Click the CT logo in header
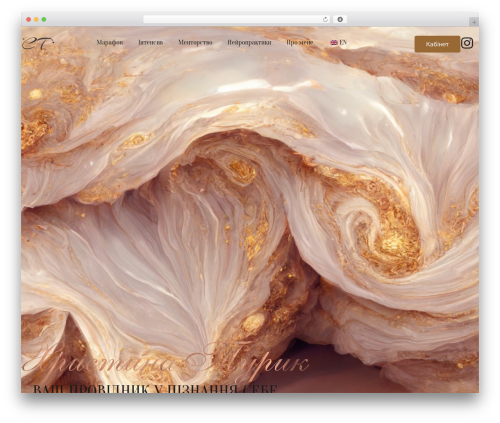The width and height of the screenshot is (500, 423). pyautogui.click(x=38, y=43)
